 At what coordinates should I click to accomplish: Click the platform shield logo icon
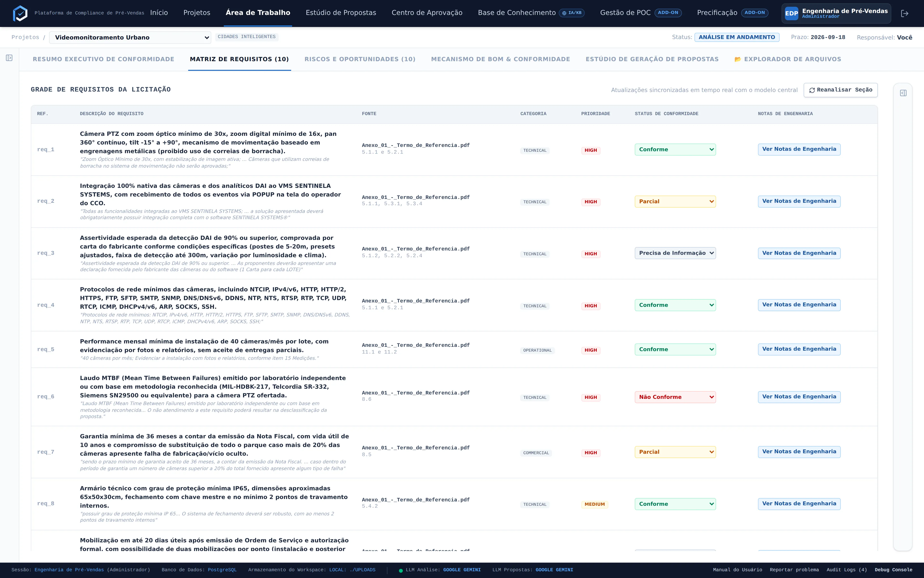[20, 13]
